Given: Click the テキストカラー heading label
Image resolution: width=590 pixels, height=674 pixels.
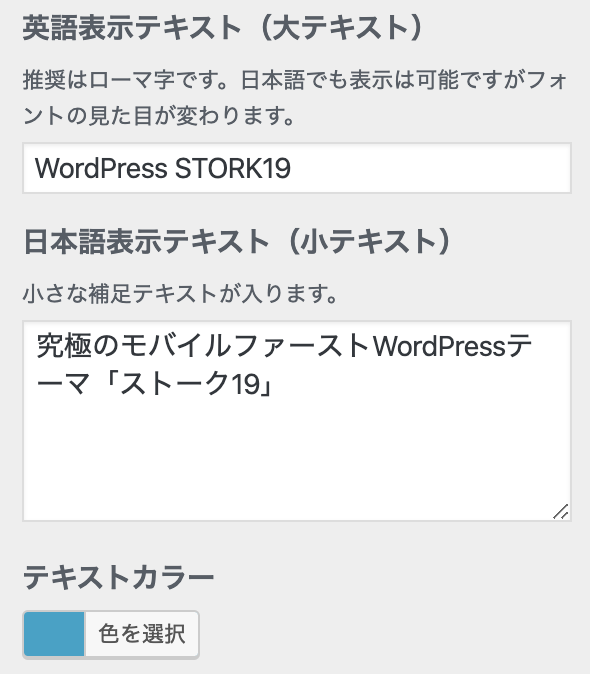Looking at the screenshot, I should tap(119, 578).
